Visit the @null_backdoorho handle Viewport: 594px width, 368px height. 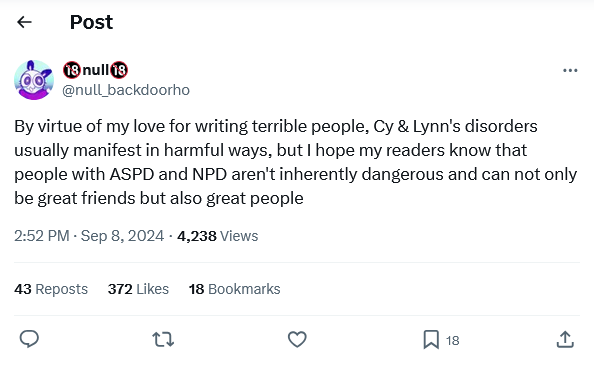click(126, 90)
